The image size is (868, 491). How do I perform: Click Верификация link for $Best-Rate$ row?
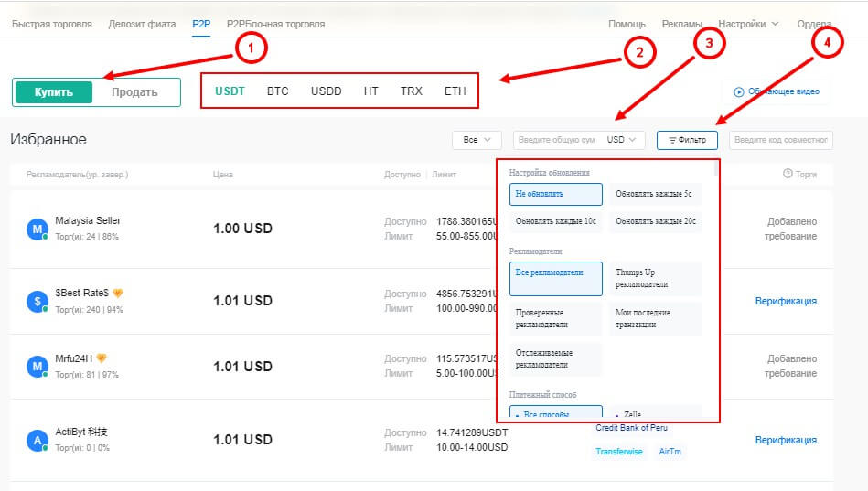(785, 301)
